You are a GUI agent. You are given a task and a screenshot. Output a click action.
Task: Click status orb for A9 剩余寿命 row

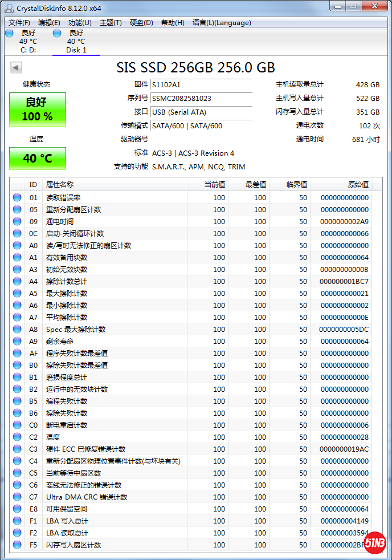[x=17, y=342]
